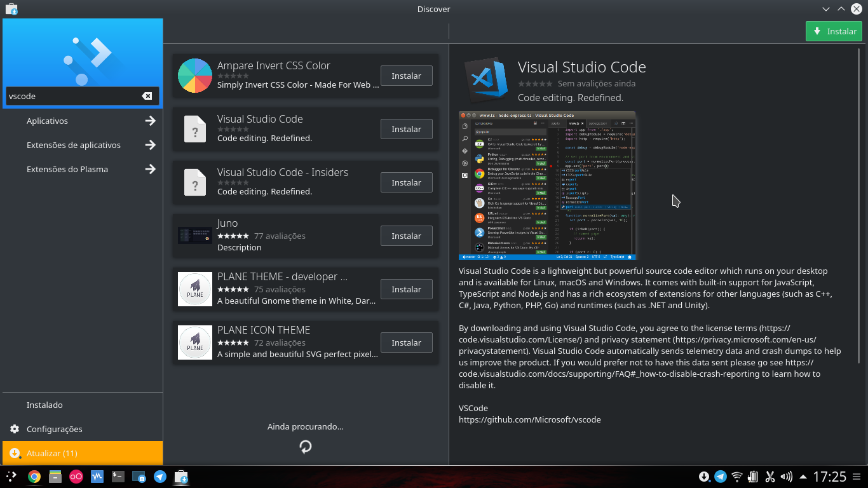Open the Wi-Fi network tray icon

737,477
